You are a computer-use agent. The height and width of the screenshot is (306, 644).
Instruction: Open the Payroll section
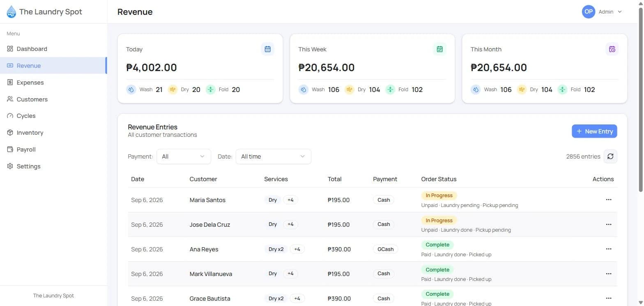coord(53,150)
